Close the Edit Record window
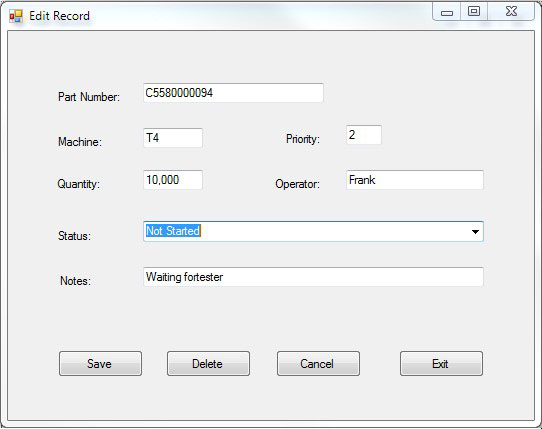Image resolution: width=542 pixels, height=429 pixels. point(511,12)
